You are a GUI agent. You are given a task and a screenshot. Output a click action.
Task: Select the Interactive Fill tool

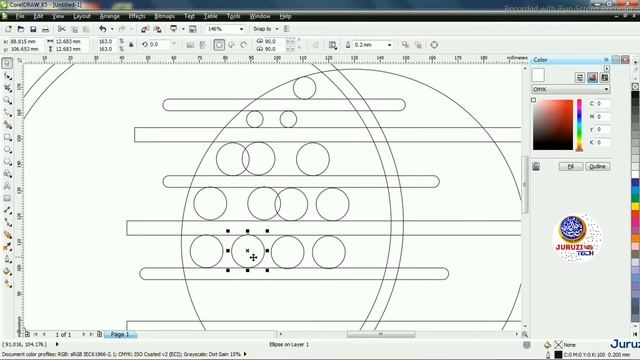click(7, 284)
